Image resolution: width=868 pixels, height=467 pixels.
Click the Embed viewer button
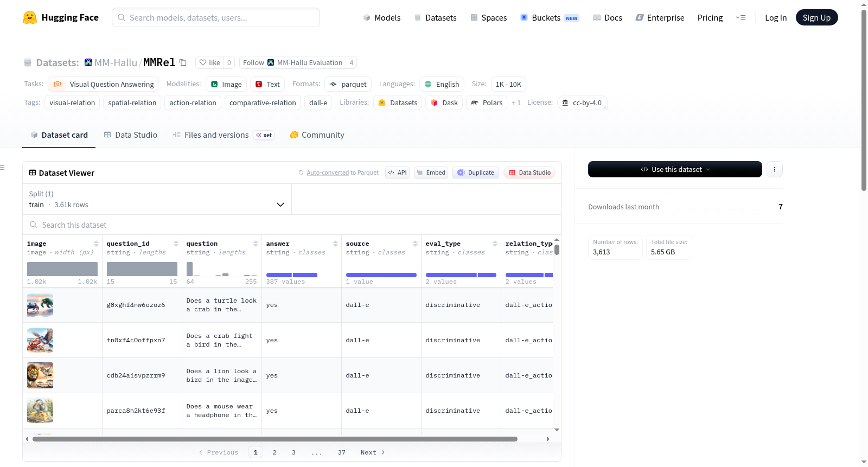(431, 173)
